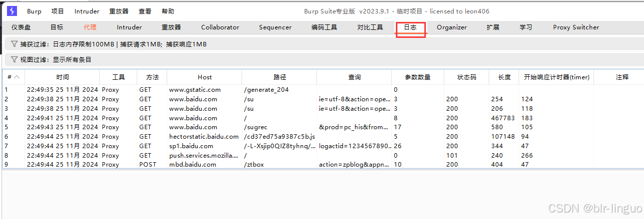The width and height of the screenshot is (644, 219).
Task: Switch to the 编码工具 tab
Action: (324, 27)
